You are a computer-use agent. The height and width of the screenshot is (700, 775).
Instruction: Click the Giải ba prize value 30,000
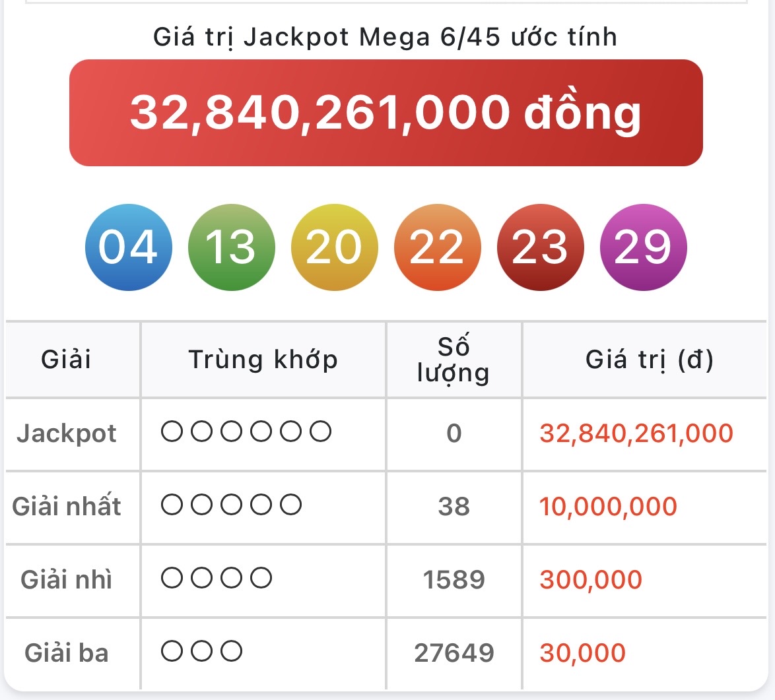click(x=582, y=653)
